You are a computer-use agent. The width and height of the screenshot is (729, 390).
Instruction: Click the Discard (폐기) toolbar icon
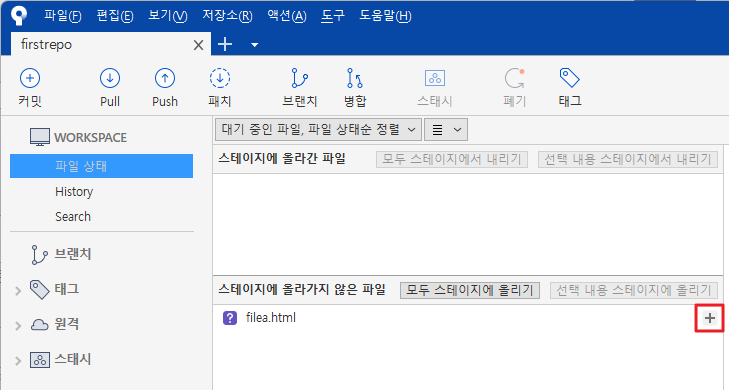[x=515, y=78]
